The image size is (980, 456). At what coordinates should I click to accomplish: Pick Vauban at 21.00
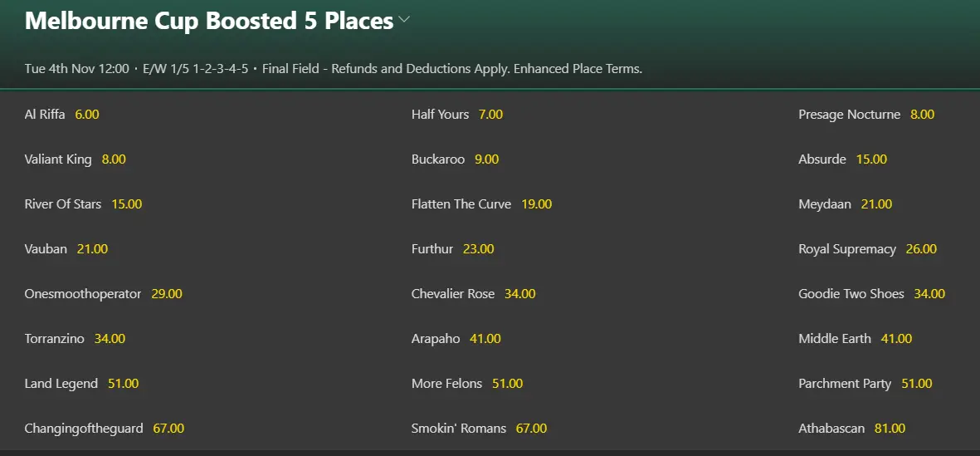(92, 249)
